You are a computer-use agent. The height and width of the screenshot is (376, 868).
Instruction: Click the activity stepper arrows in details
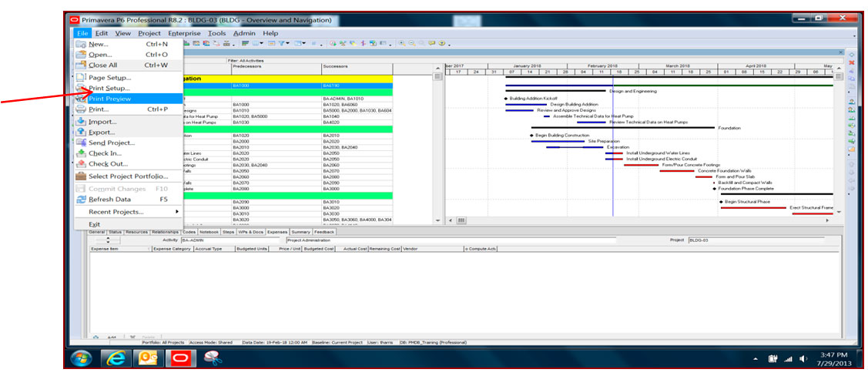(108, 240)
